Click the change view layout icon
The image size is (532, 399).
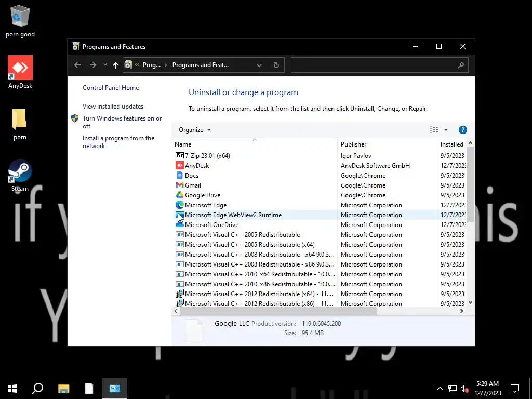pyautogui.click(x=434, y=129)
